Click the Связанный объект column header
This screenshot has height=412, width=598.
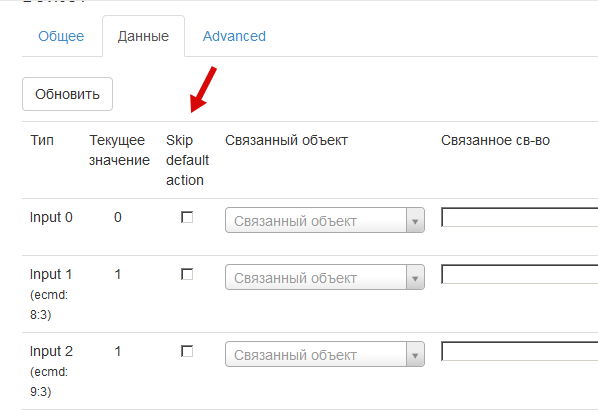[286, 140]
